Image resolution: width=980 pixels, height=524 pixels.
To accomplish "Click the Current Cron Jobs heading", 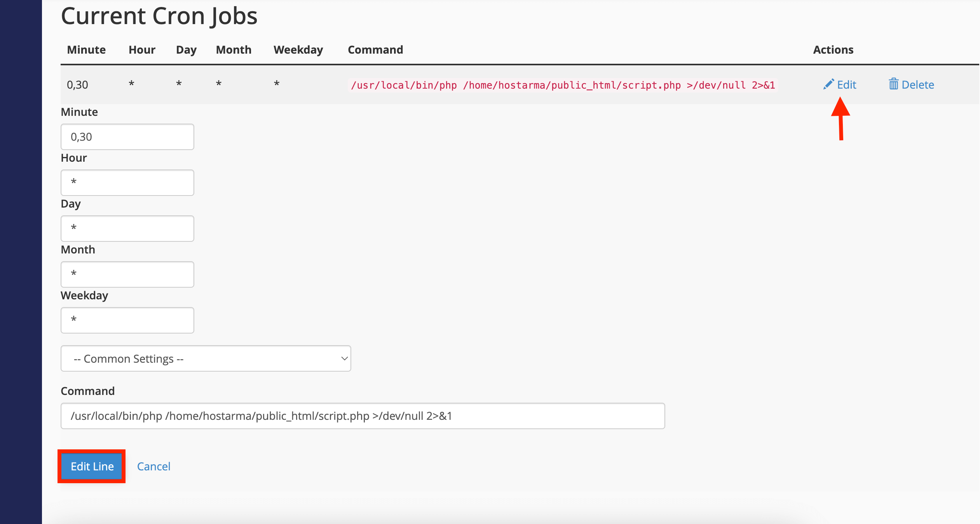I will coord(159,16).
